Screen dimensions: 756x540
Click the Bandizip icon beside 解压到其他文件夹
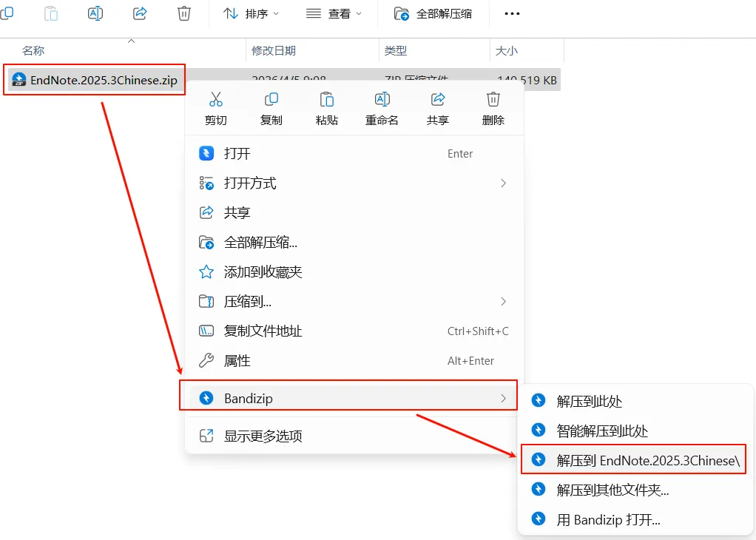(538, 490)
